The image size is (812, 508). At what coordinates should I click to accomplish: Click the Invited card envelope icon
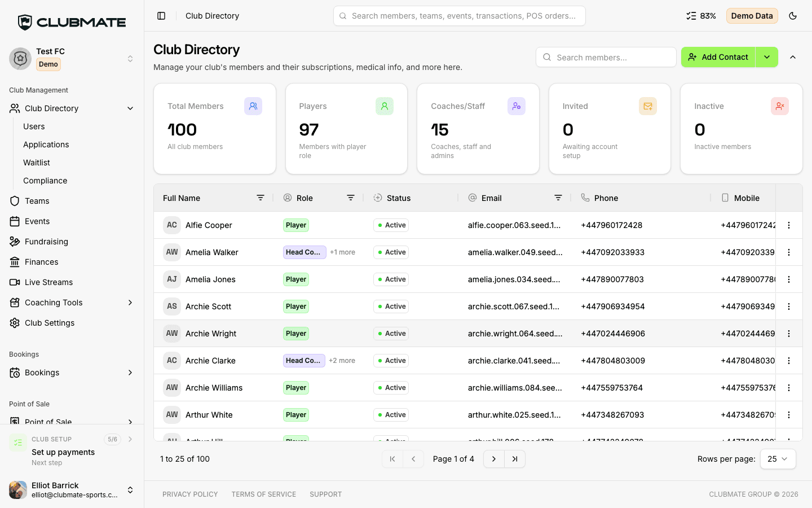pos(648,106)
